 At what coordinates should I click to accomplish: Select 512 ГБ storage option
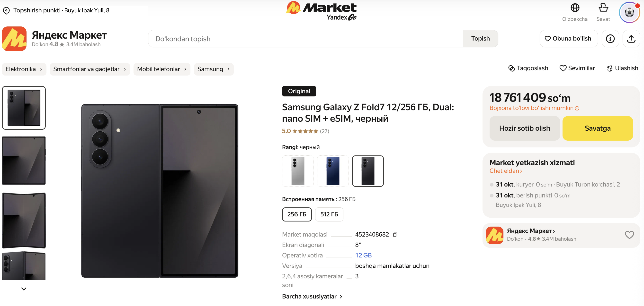point(329,214)
